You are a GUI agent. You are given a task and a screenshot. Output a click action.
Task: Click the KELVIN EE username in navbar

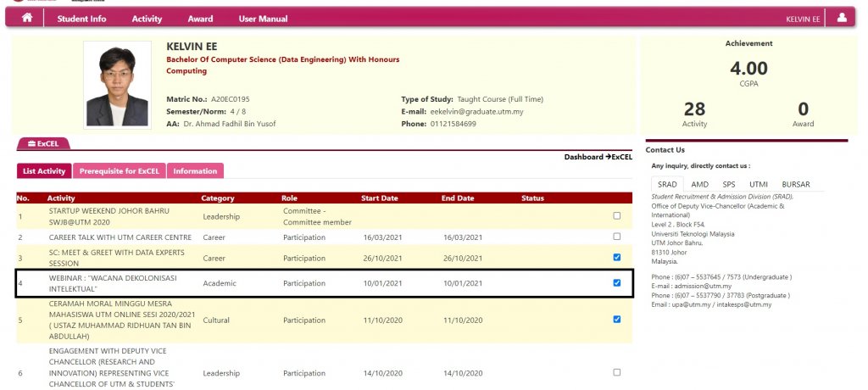tap(803, 19)
